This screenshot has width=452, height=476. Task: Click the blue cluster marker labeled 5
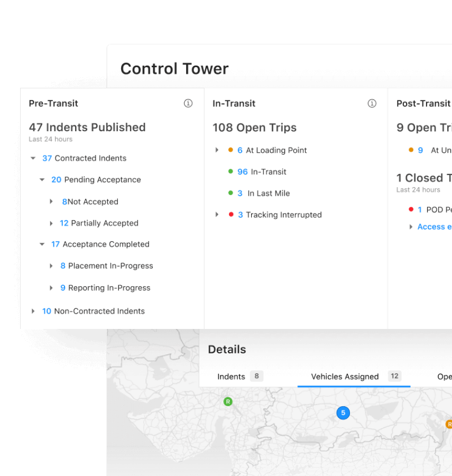343,413
